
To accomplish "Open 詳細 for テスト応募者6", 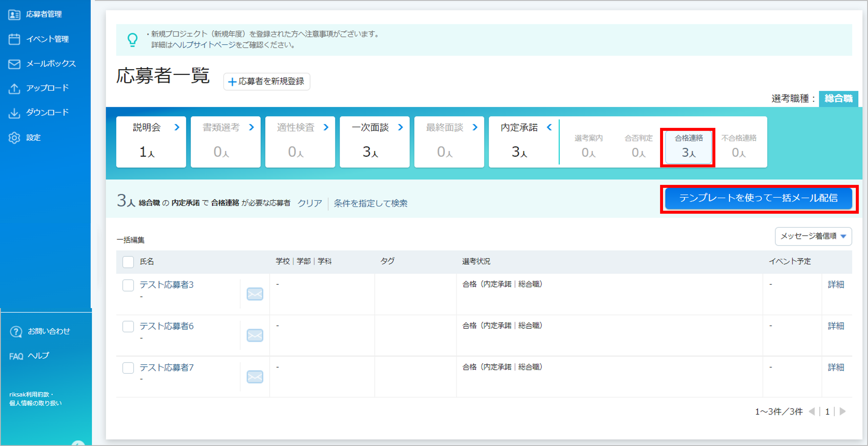I will 836,326.
